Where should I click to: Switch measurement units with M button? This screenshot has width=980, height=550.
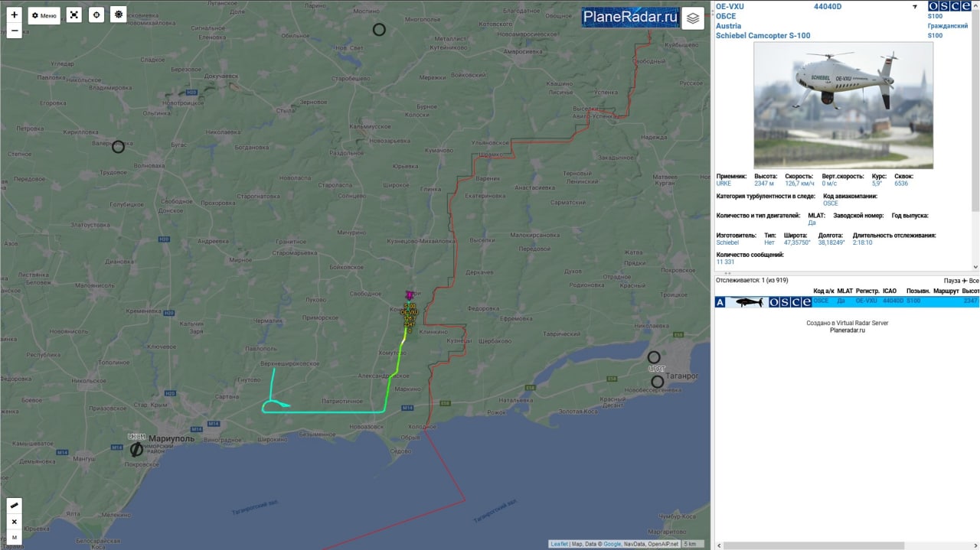pyautogui.click(x=14, y=539)
